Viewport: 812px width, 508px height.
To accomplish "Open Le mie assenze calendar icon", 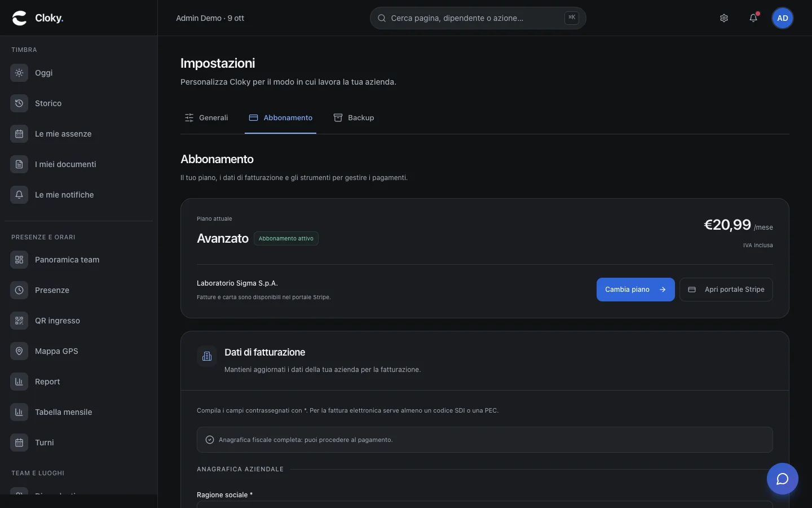I will click(x=19, y=134).
